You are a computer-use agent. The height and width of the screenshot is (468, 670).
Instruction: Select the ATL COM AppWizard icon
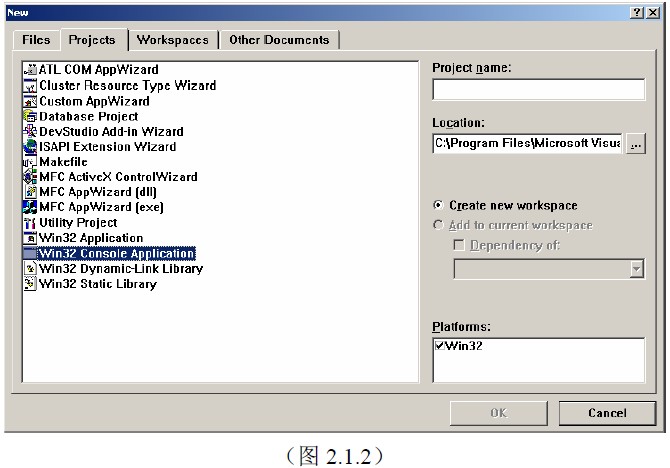pyautogui.click(x=30, y=70)
